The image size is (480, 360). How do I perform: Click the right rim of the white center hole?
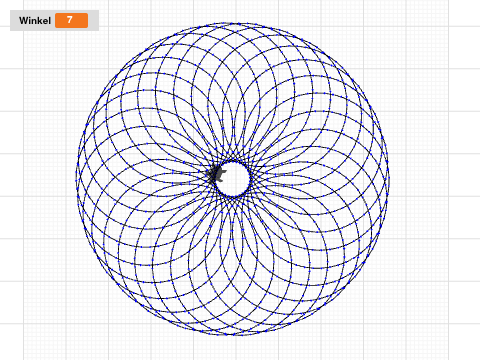pos(249,179)
